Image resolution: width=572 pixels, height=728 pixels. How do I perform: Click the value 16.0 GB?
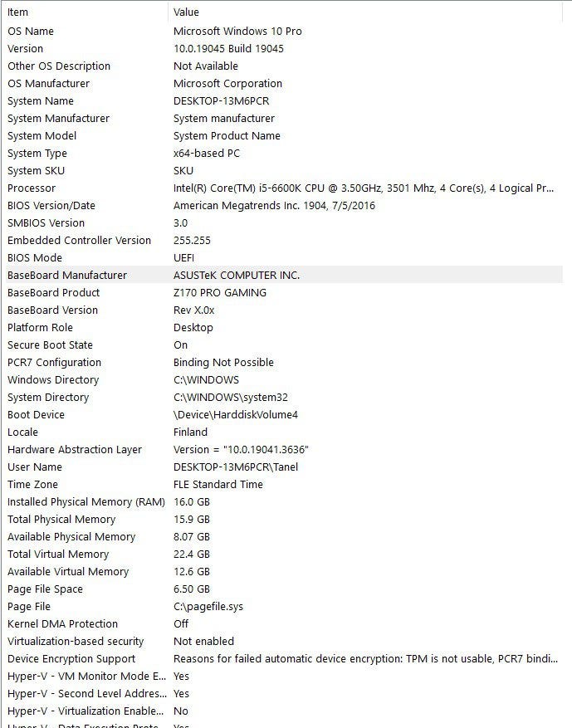pos(192,502)
